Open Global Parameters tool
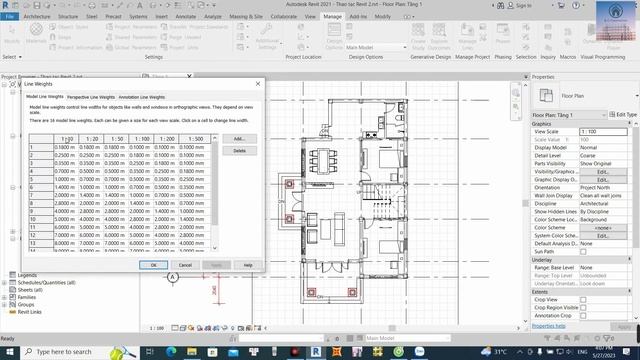Viewport: 640px width, 360px height. (131, 47)
